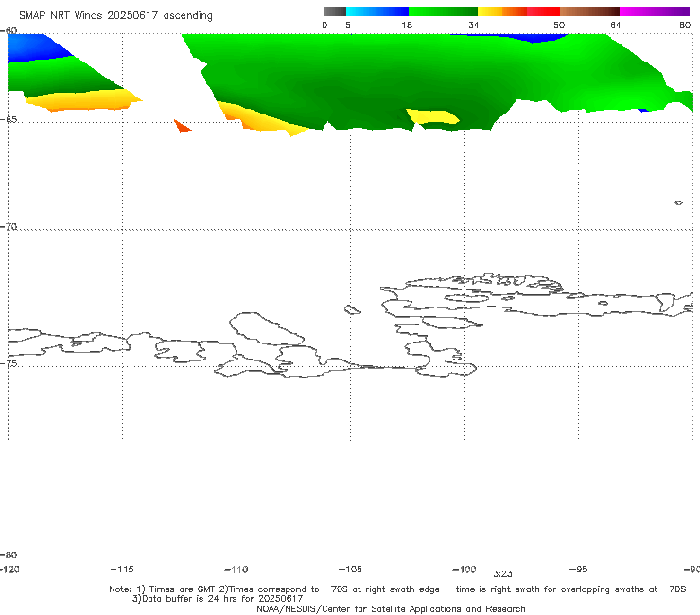Click the brown segment of the color bar
The width and height of the screenshot is (700, 615).
(589, 11)
